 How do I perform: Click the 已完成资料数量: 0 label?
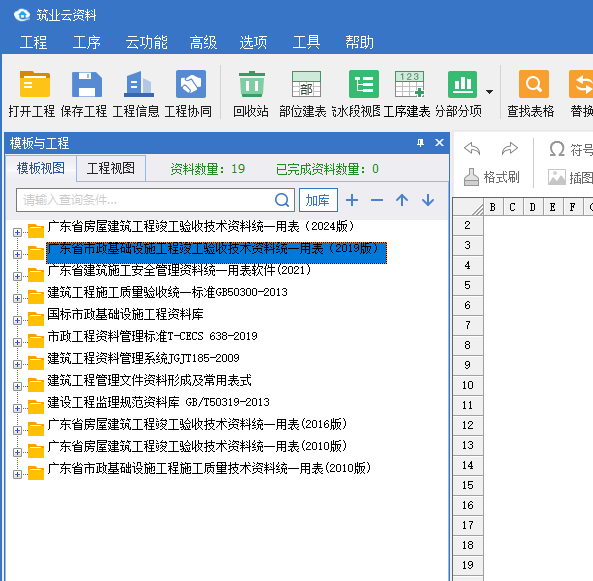coord(327,169)
